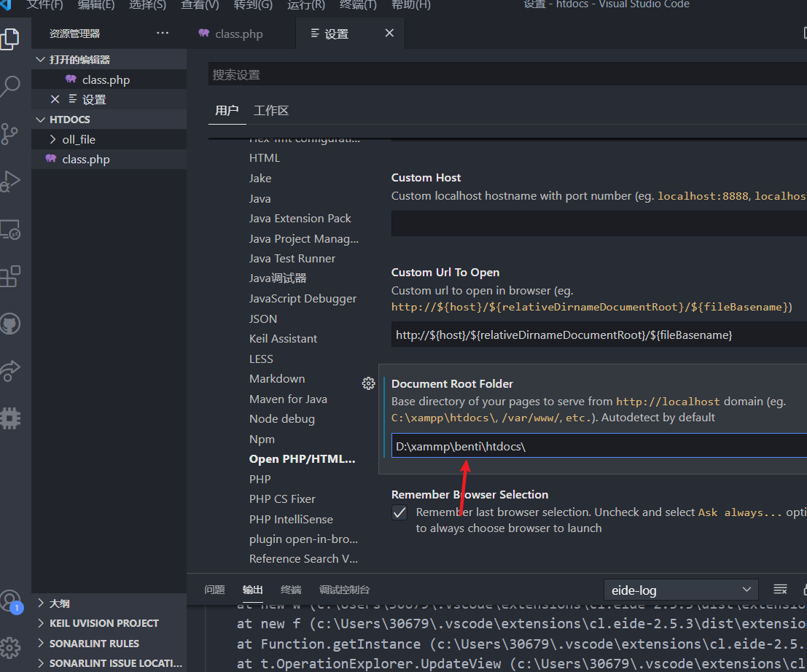The height and width of the screenshot is (672, 807).
Task: Select Node debug settings entry
Action: [x=282, y=419]
